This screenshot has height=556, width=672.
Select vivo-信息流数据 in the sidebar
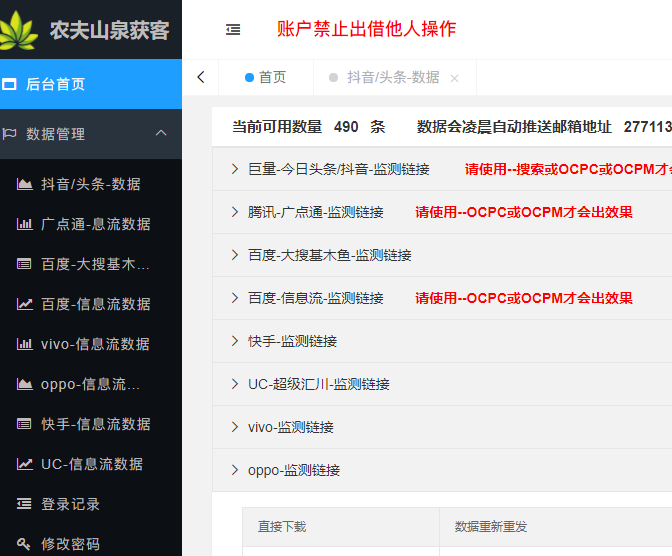[x=95, y=344]
